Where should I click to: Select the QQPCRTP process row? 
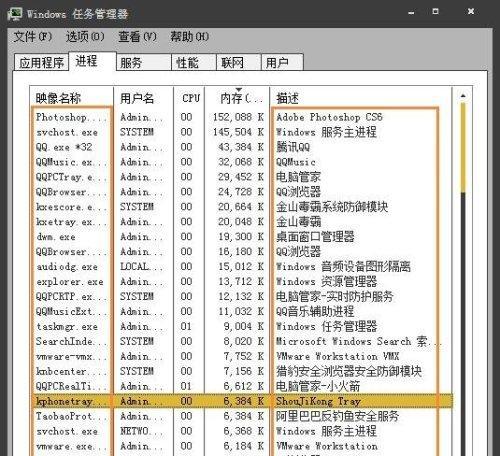tap(241, 296)
